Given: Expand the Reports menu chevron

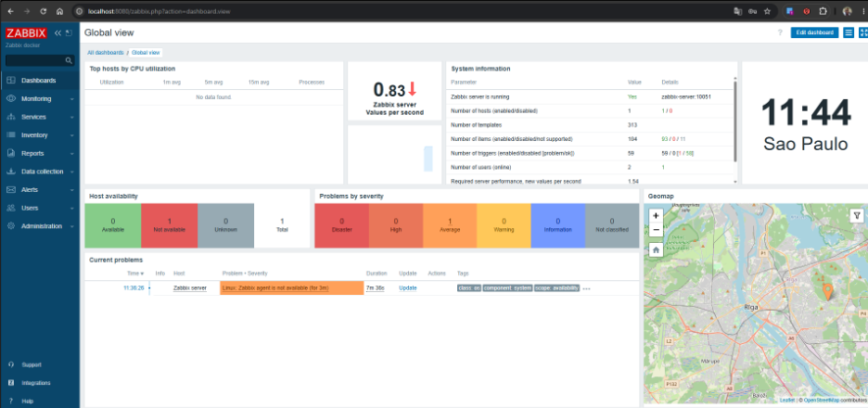Looking at the screenshot, I should click(72, 154).
